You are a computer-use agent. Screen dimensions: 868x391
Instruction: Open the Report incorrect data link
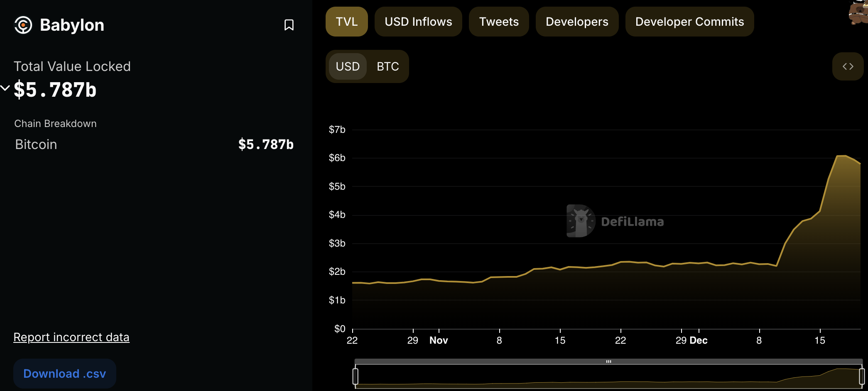[71, 337]
